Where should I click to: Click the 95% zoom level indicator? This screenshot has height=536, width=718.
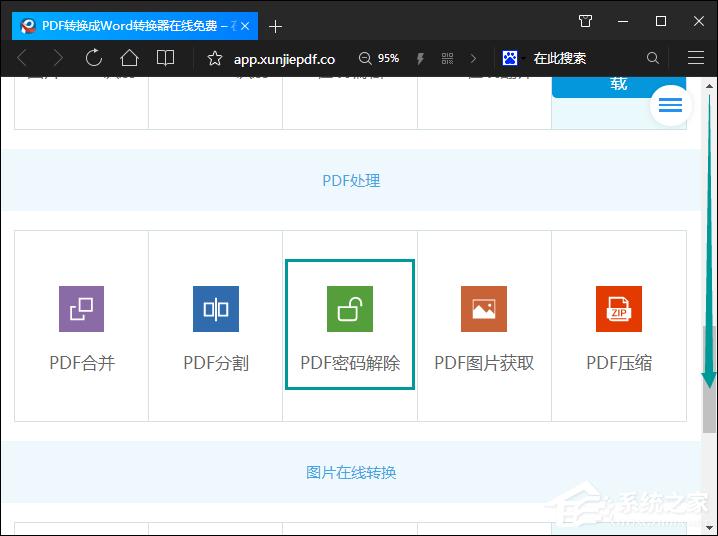point(388,58)
